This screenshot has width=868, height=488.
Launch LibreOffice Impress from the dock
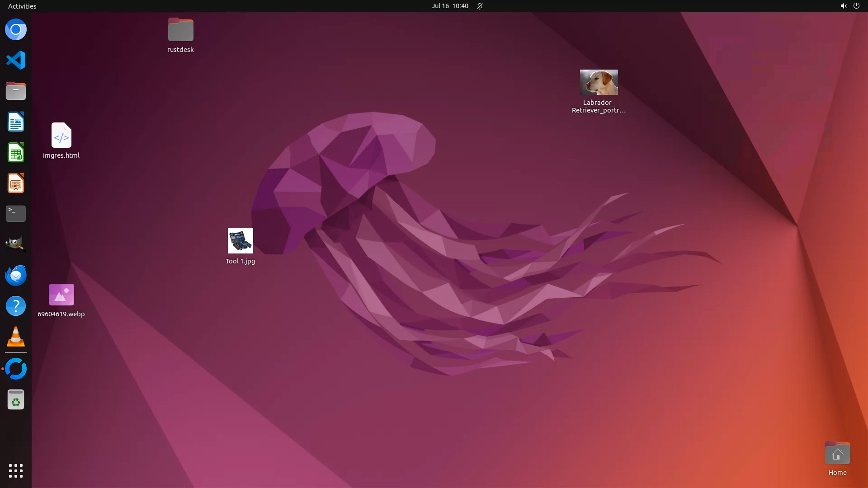tap(16, 183)
